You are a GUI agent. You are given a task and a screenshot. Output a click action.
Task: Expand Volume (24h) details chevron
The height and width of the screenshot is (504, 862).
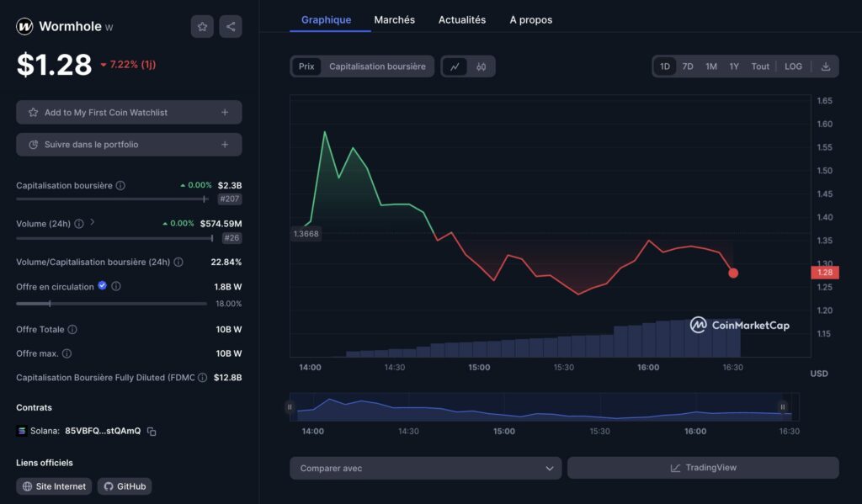(x=93, y=222)
